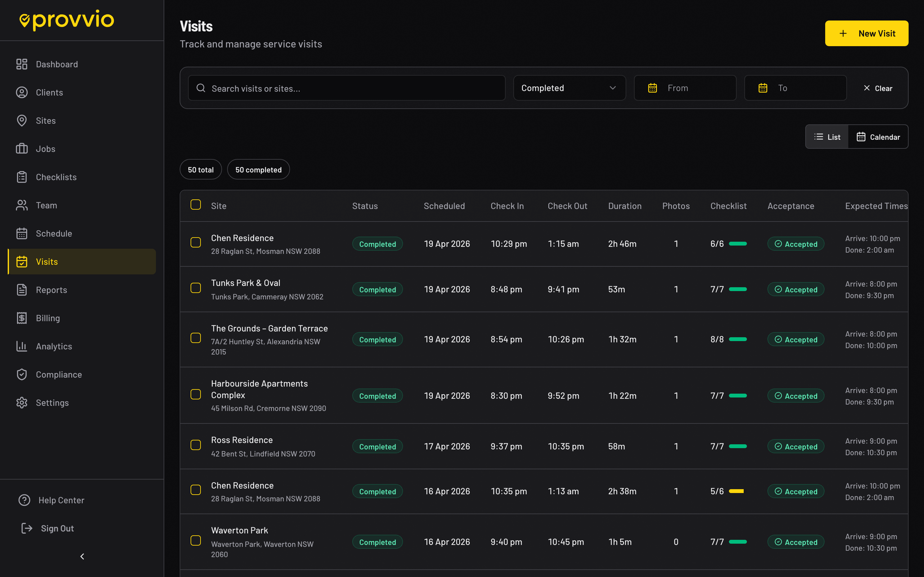
Task: Switch to Calendar view
Action: (878, 137)
